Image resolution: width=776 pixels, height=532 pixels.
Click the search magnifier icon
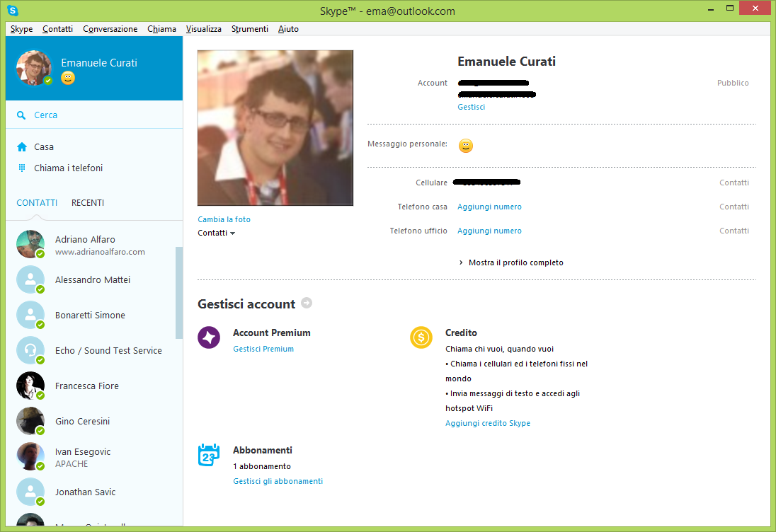21,115
